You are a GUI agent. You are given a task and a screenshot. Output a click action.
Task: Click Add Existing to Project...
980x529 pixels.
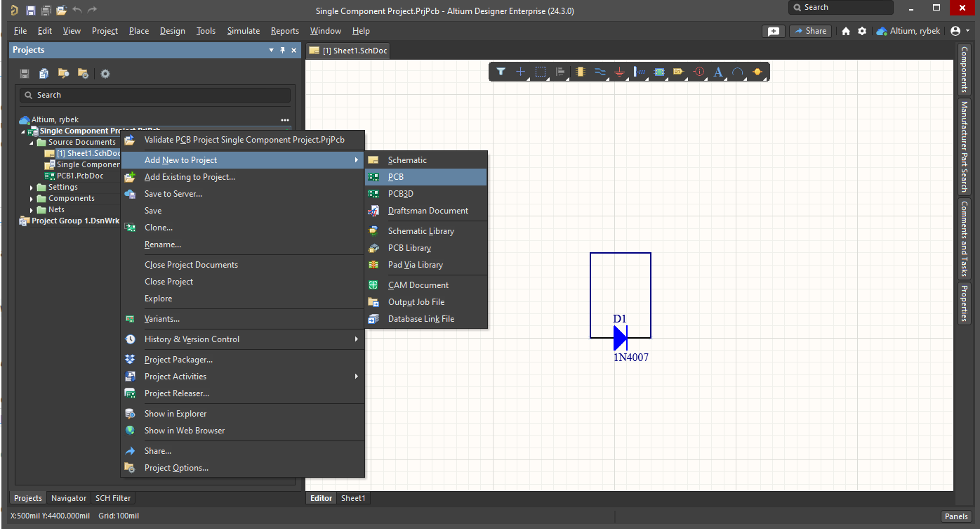(243, 177)
